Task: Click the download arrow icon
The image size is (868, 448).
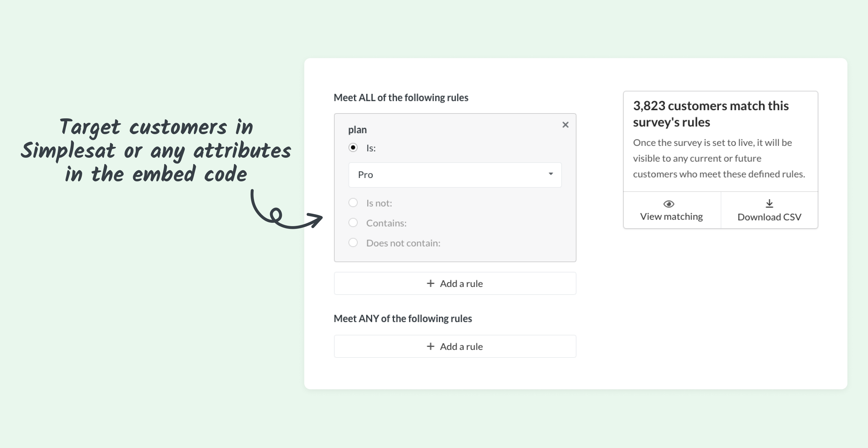Action: (x=769, y=203)
